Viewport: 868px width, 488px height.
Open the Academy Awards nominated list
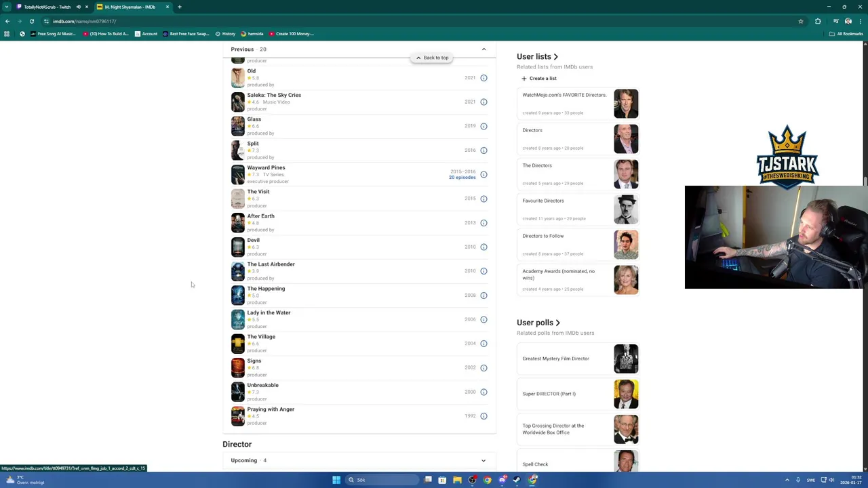558,274
